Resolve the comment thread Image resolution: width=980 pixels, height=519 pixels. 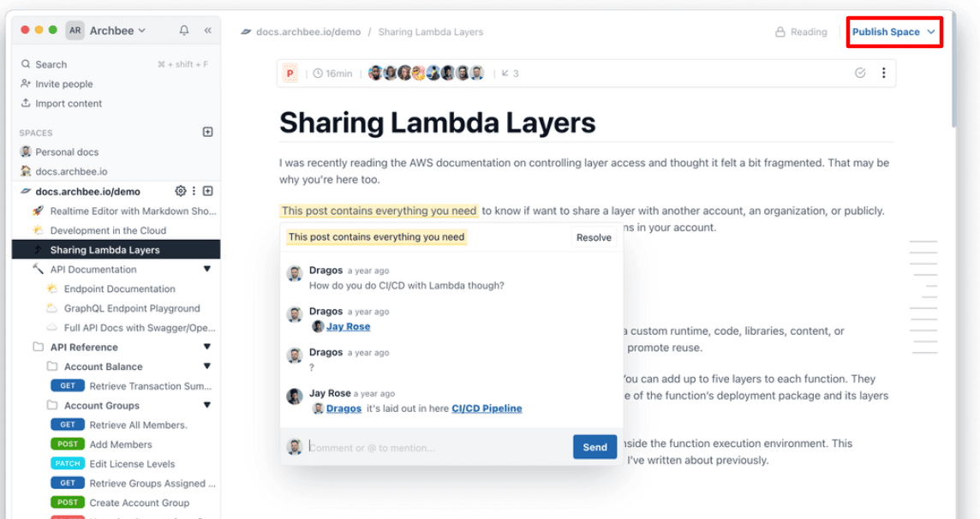click(594, 238)
